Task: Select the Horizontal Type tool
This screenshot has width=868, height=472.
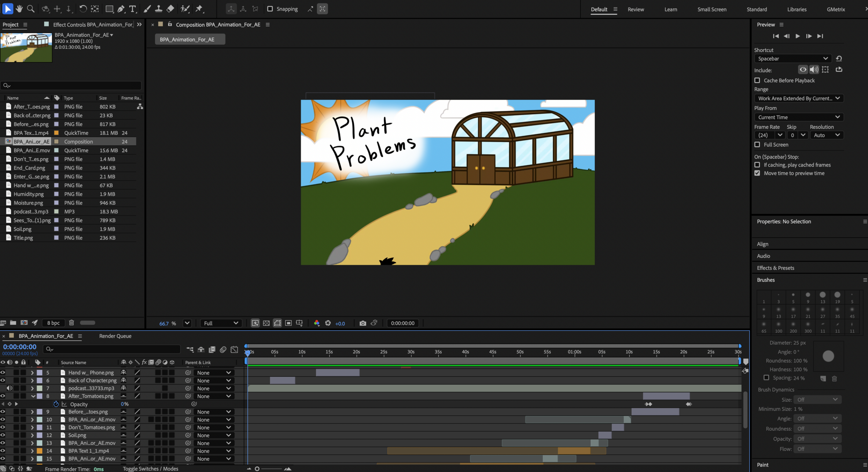Action: coord(133,9)
